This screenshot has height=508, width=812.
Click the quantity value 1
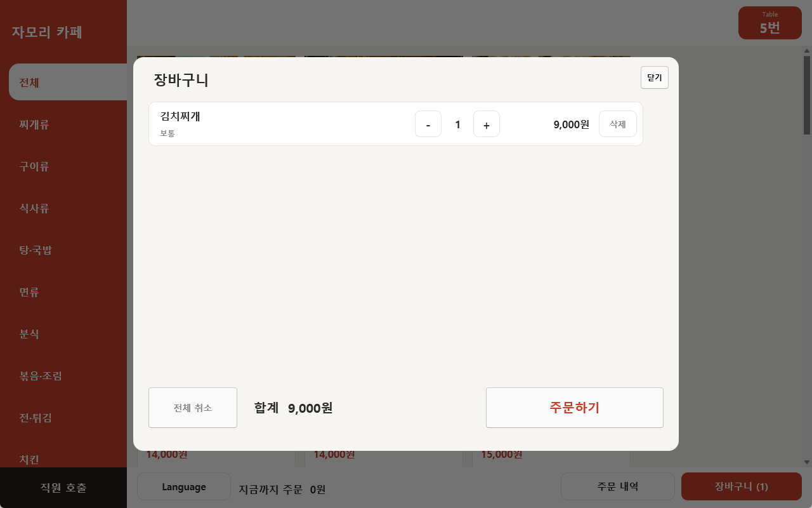457,124
